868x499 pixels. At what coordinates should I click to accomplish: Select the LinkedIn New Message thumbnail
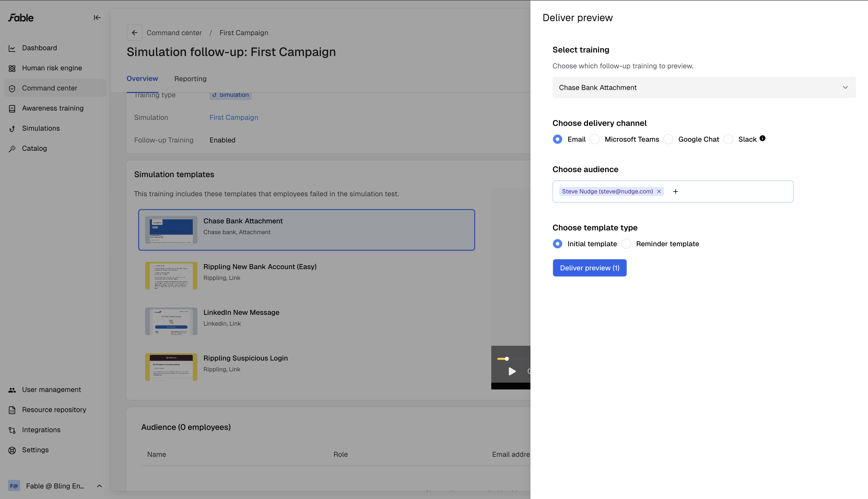(x=171, y=321)
